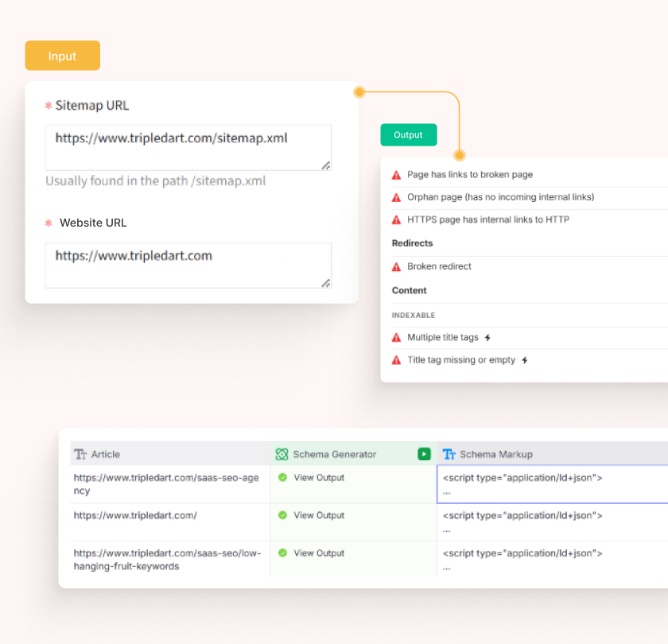Click the yellow Input button
This screenshot has width=668, height=644.
click(x=63, y=56)
